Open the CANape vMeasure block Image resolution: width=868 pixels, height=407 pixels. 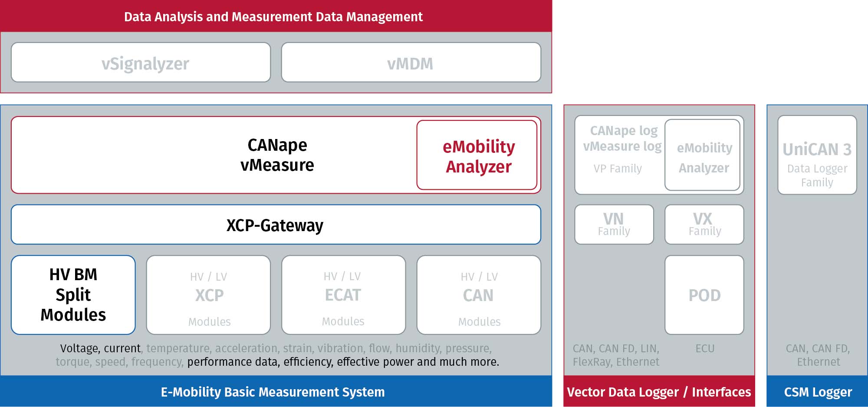pos(277,155)
